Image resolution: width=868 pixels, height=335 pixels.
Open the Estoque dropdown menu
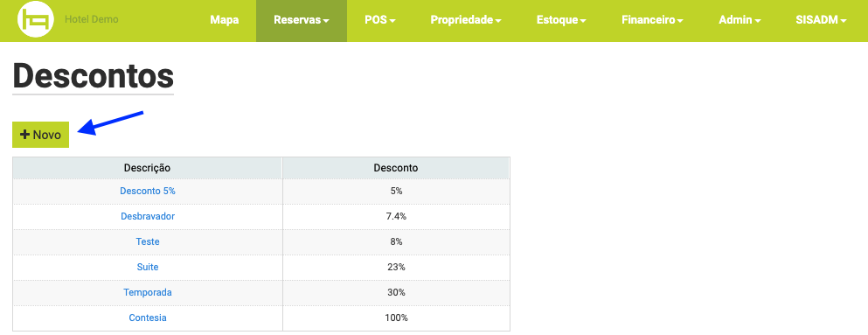561,20
